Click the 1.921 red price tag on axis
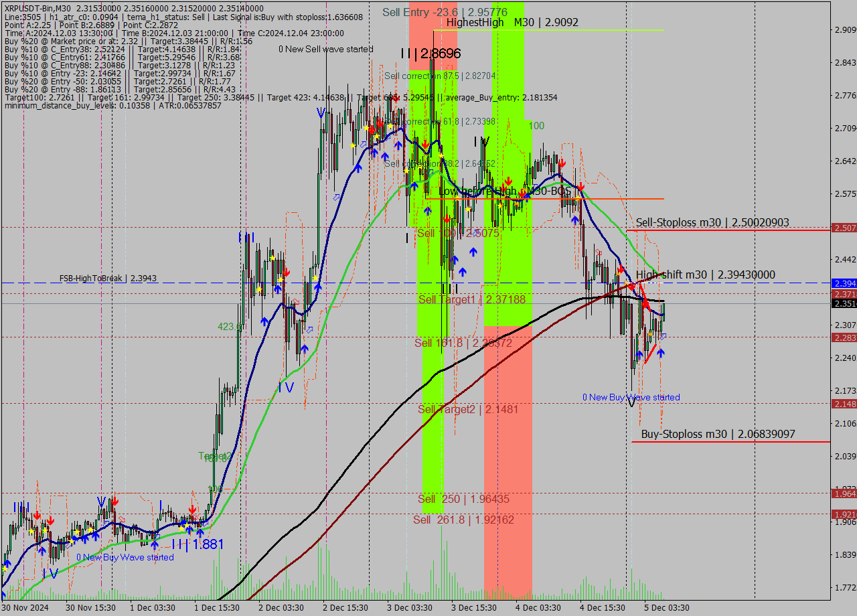The image size is (857, 616). click(844, 514)
